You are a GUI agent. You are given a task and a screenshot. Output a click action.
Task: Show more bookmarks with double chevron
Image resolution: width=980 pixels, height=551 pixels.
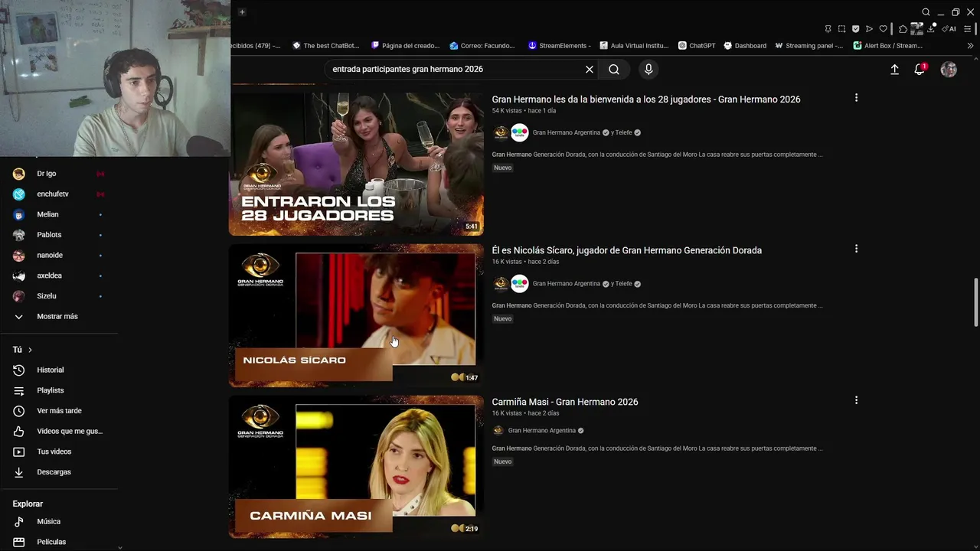pyautogui.click(x=970, y=46)
